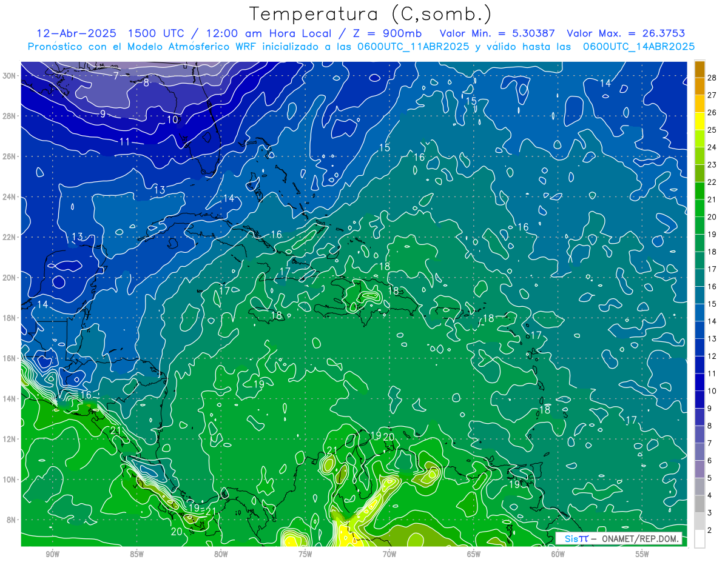Click the 10N latitude axis label
This screenshot has height=562, width=728.
[10, 480]
